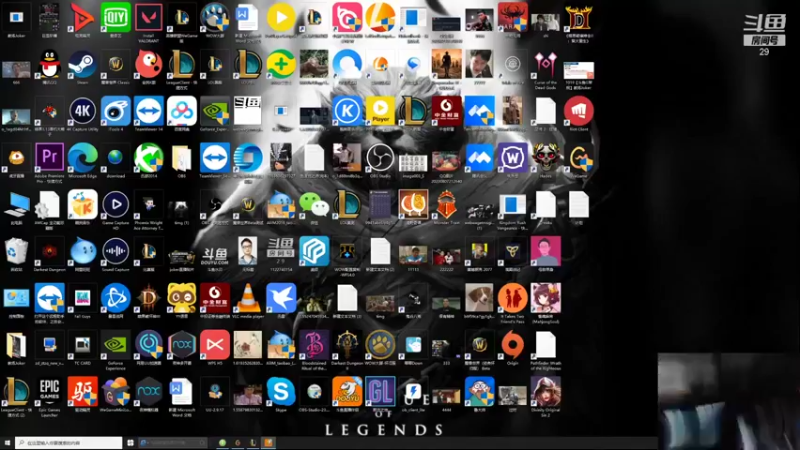Click the white taskbar search box

[x=69, y=443]
